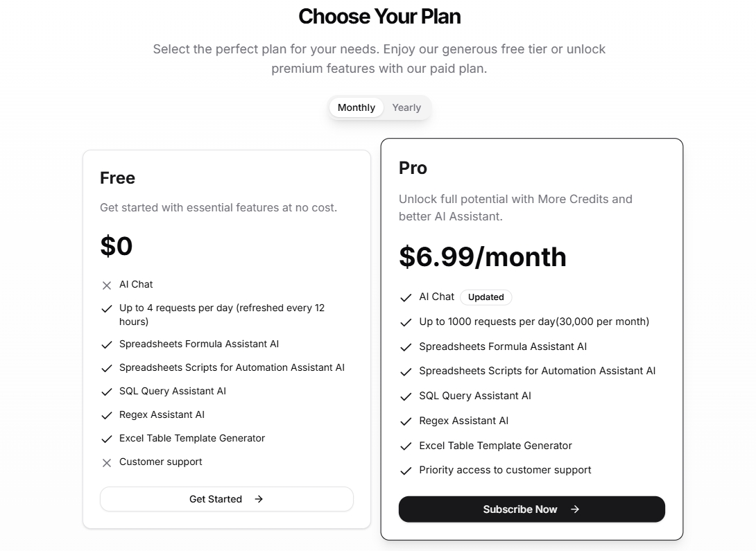Click the arrow icon in Subscribe Now
This screenshot has width=756, height=551.
(x=575, y=509)
